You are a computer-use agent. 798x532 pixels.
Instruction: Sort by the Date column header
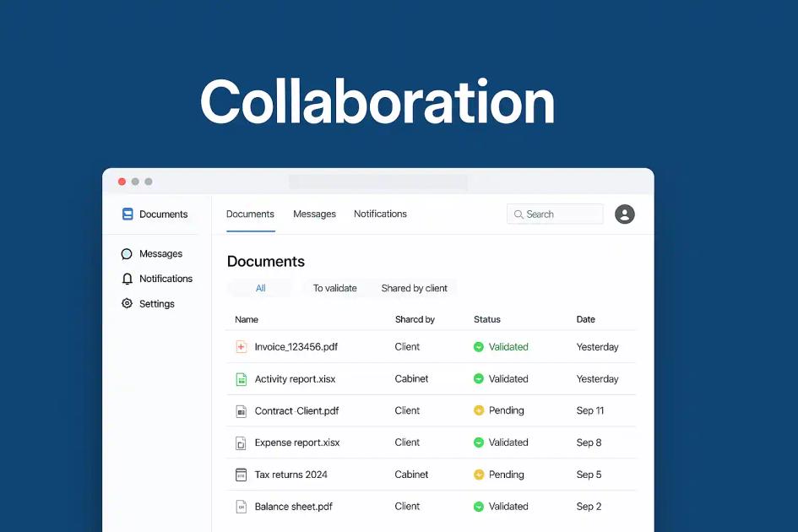(x=586, y=319)
